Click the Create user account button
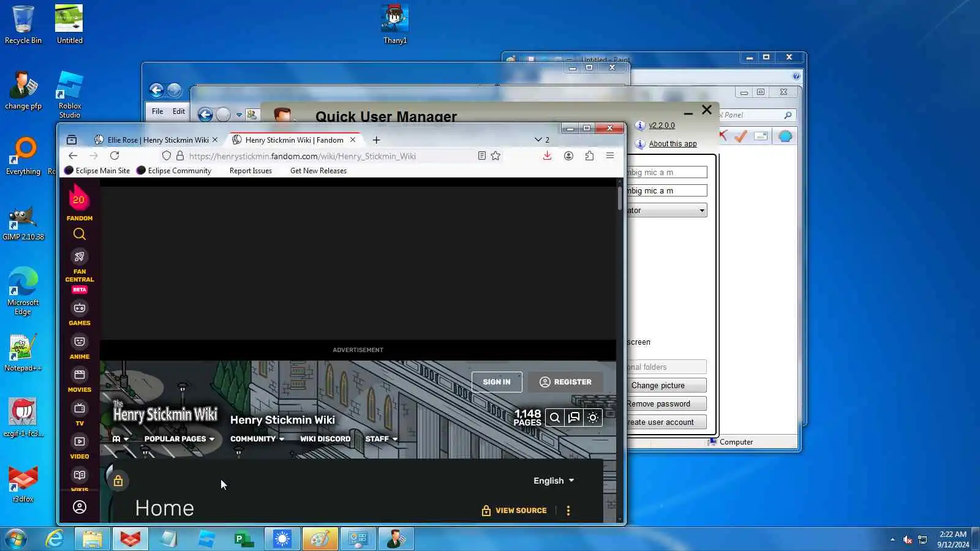This screenshot has width=980, height=551. coord(666,422)
